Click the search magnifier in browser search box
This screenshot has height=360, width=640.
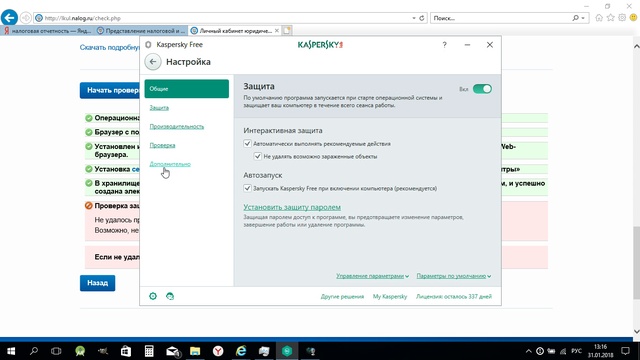[576, 18]
